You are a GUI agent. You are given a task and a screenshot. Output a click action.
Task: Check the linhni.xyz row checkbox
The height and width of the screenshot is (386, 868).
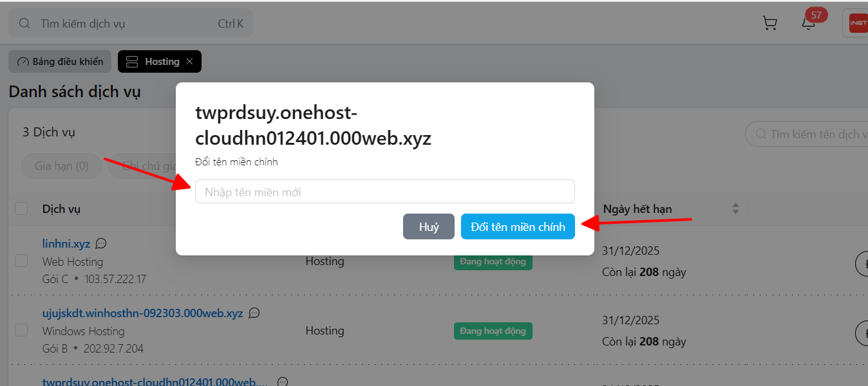pos(21,261)
